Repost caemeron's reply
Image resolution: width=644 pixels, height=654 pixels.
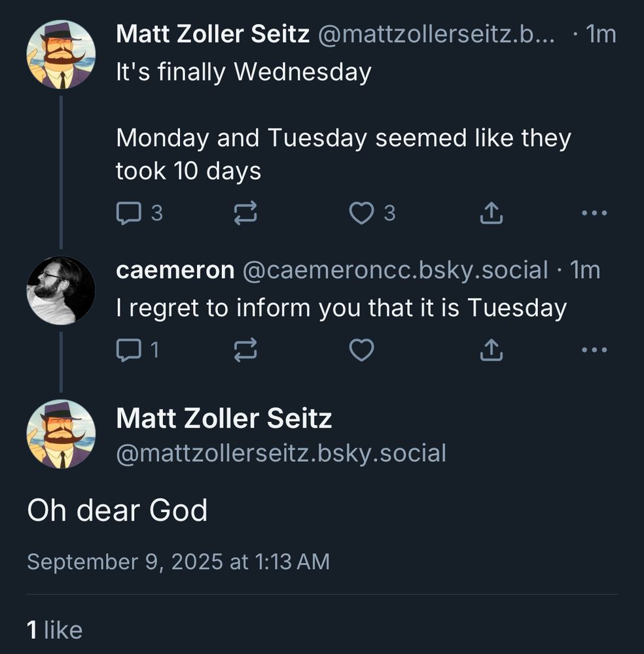click(245, 349)
